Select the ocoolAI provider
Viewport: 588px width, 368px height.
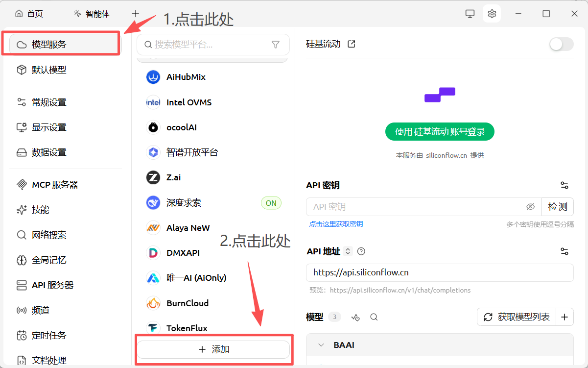pos(213,127)
